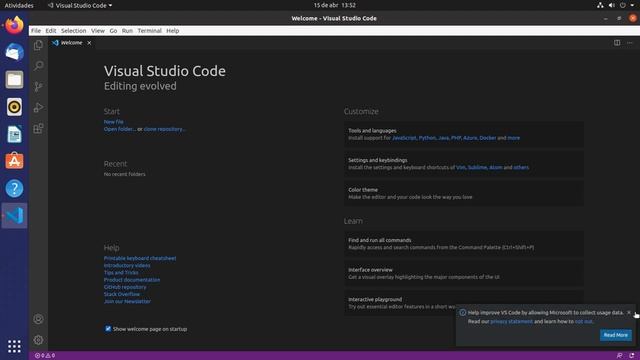This screenshot has height=360, width=640.
Task: Open the Source Control view
Action: [38, 87]
